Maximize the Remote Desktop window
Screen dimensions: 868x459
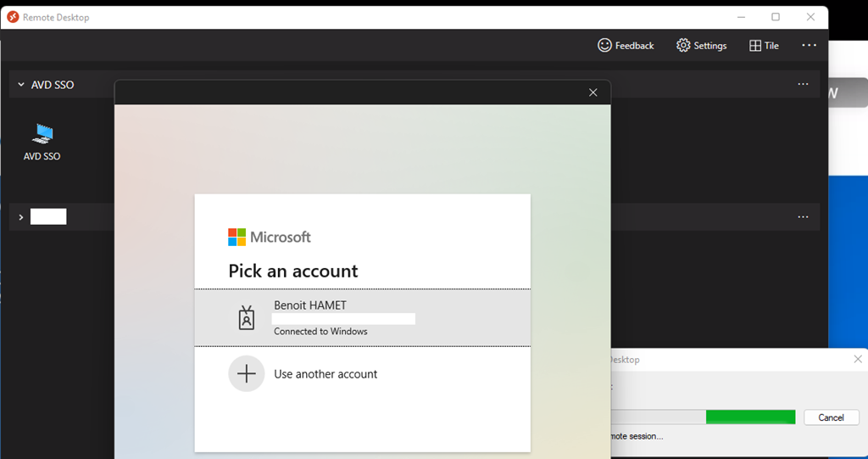[x=775, y=17]
